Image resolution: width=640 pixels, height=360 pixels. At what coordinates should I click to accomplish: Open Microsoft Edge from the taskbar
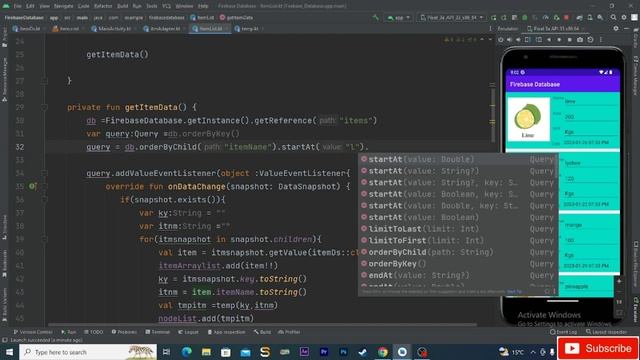coord(187,352)
